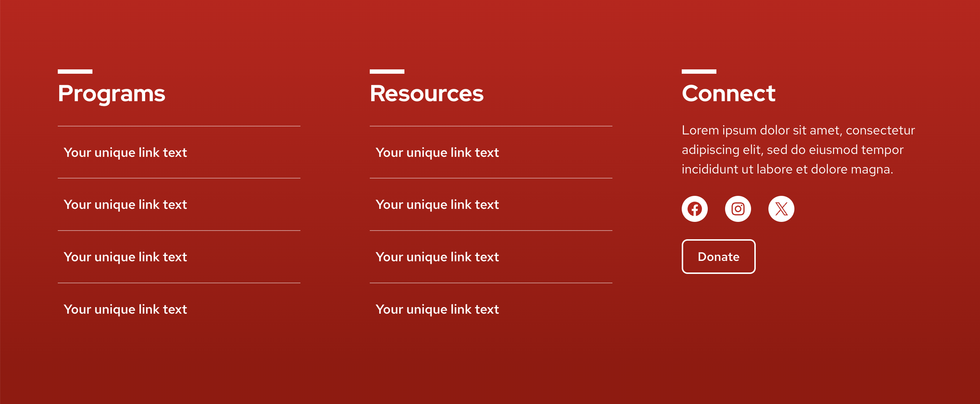980x404 pixels.
Task: Click the Programs heading
Action: 112,93
